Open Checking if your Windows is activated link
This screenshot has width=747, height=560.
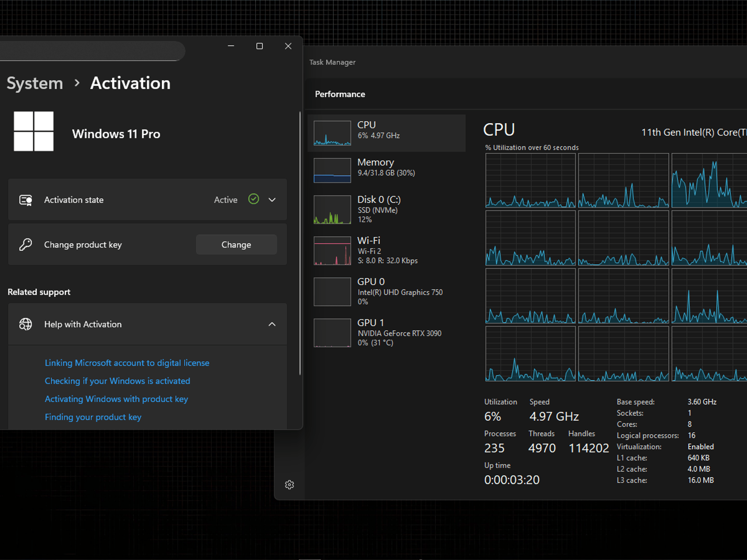click(117, 381)
